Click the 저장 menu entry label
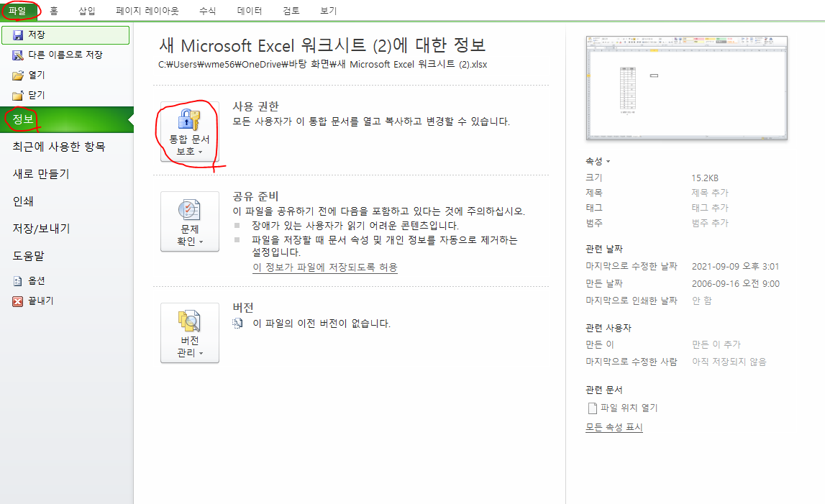825x504 pixels. [36, 35]
